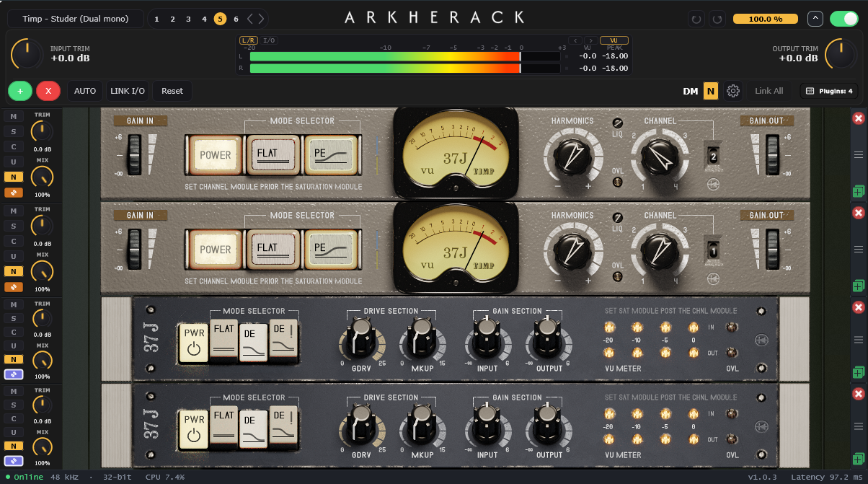Click the AUTO button
This screenshot has width=868, height=484.
85,91
